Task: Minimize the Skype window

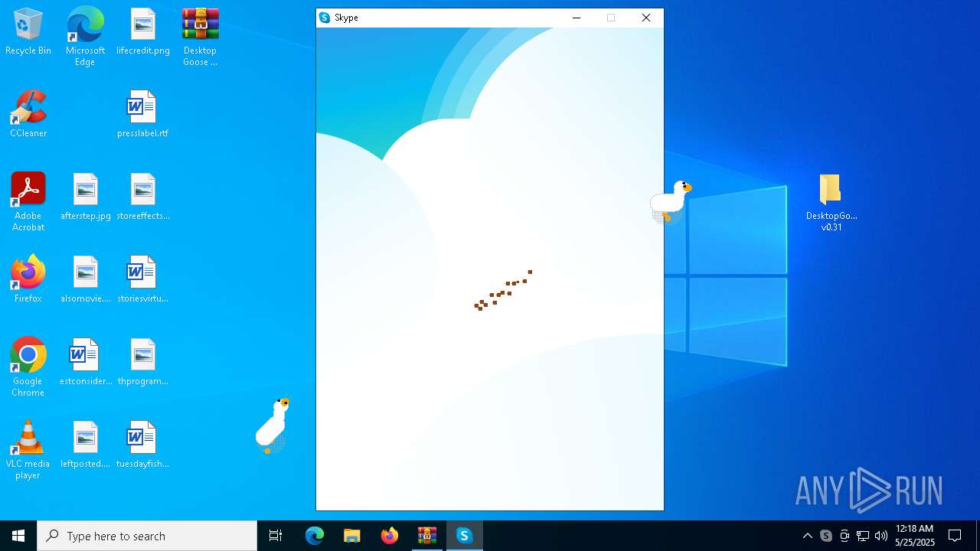Action: point(577,18)
